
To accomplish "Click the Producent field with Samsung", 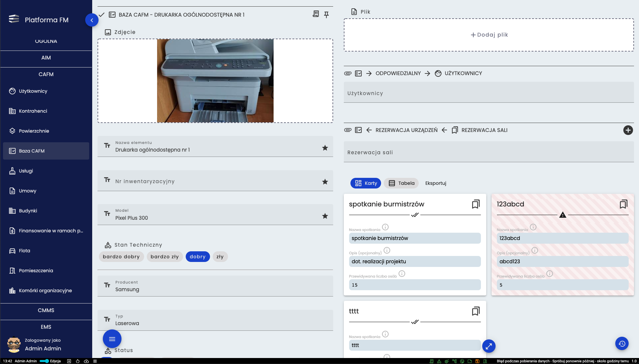I will (x=215, y=286).
